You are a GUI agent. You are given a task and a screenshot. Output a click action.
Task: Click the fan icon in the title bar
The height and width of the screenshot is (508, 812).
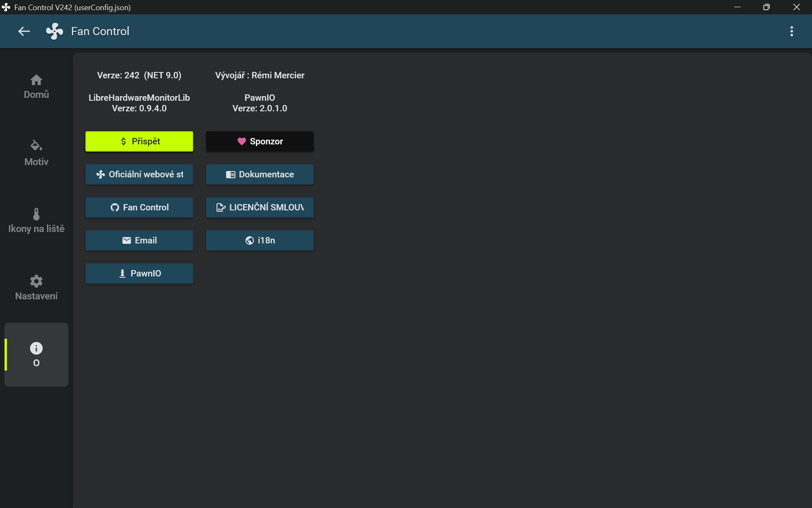(x=6, y=7)
